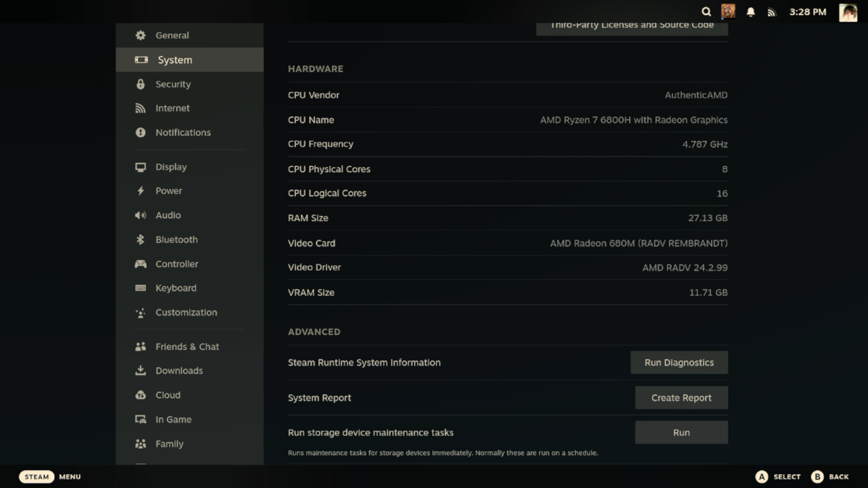The width and height of the screenshot is (868, 488).
Task: Click Run Diagnostics button
Action: point(679,362)
